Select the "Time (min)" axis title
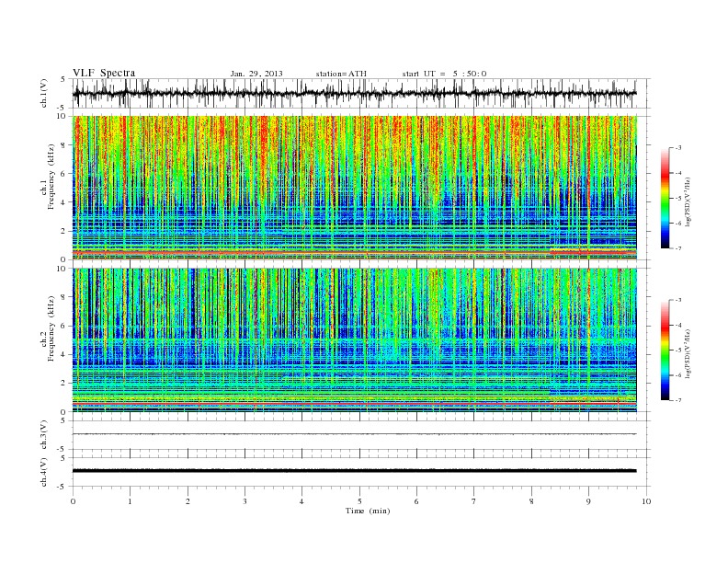This screenshot has width=728, height=563. [368, 511]
